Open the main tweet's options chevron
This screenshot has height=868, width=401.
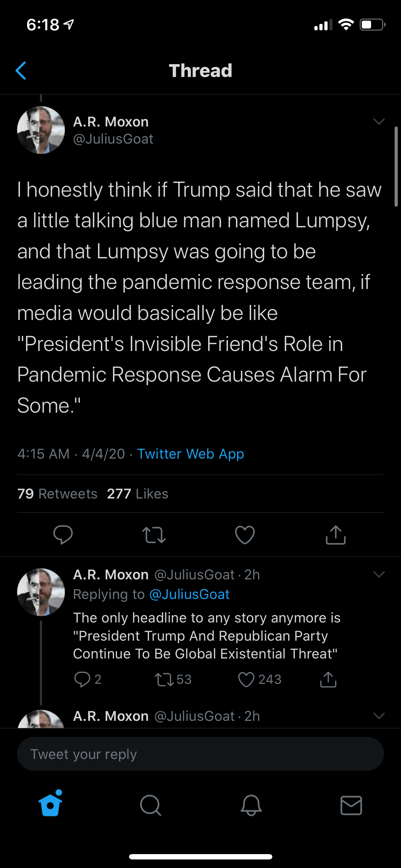379,122
